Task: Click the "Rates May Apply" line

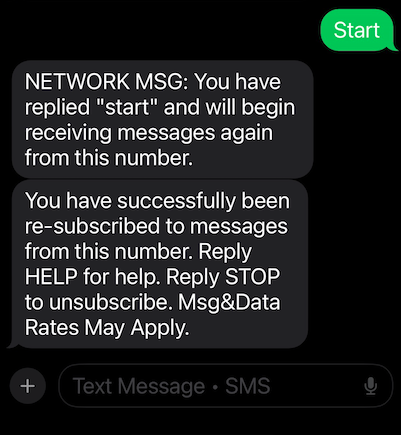Action: pyautogui.click(x=107, y=328)
